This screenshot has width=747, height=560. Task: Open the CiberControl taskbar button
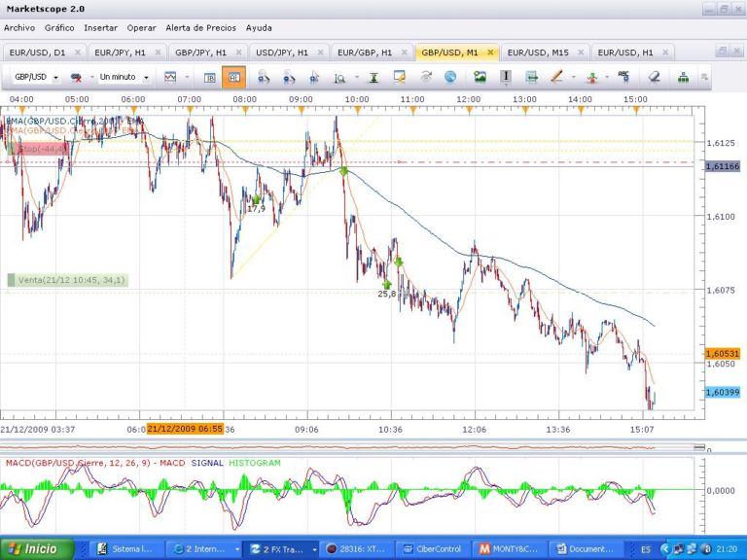click(434, 549)
